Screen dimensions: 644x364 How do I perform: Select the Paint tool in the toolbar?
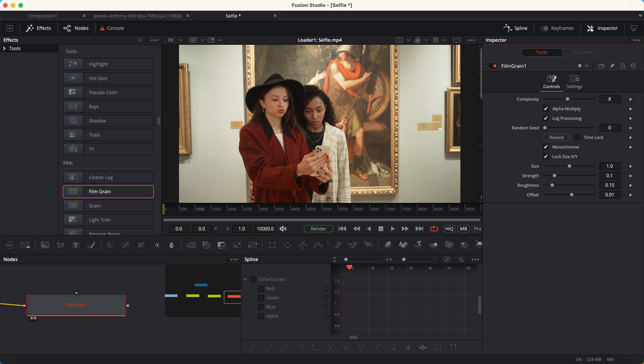[91, 245]
